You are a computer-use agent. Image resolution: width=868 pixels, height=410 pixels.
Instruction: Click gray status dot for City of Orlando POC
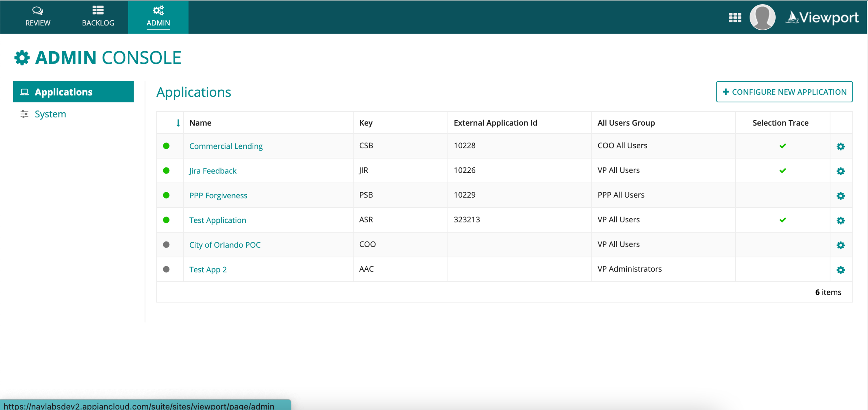166,244
